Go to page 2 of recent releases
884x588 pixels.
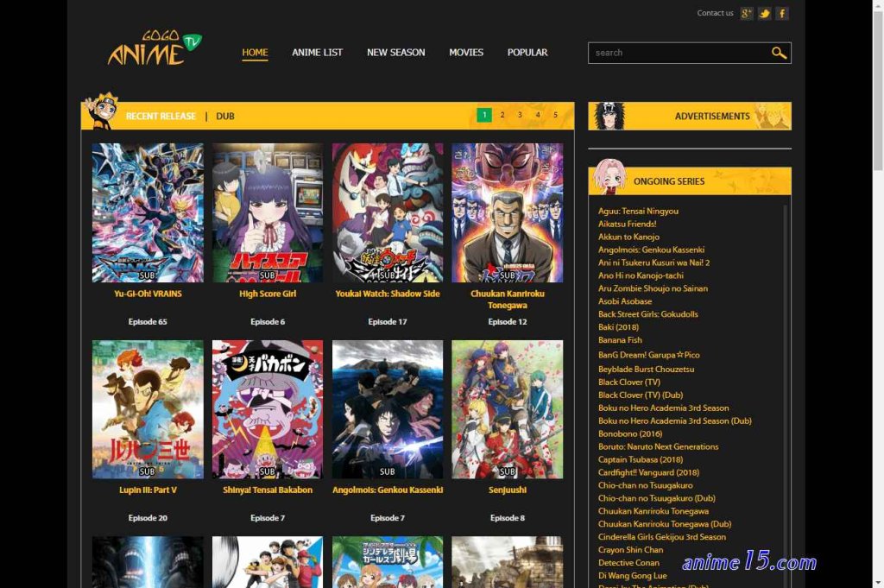(502, 115)
